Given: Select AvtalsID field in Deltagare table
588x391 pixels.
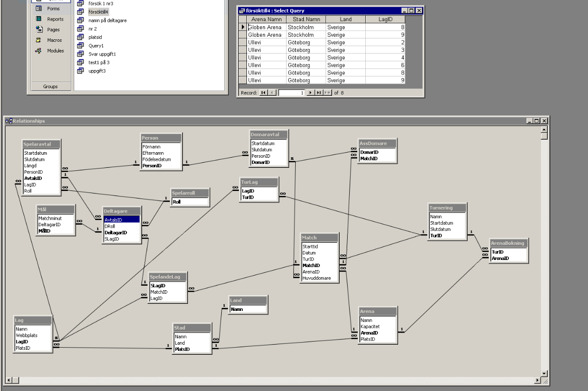Looking at the screenshot, I should tap(121, 220).
